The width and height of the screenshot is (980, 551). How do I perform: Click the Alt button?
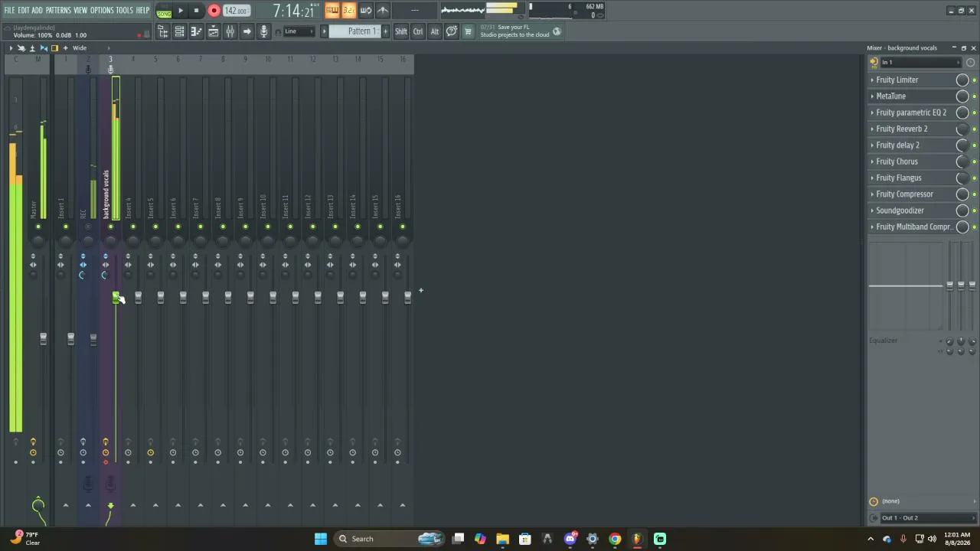pyautogui.click(x=435, y=31)
